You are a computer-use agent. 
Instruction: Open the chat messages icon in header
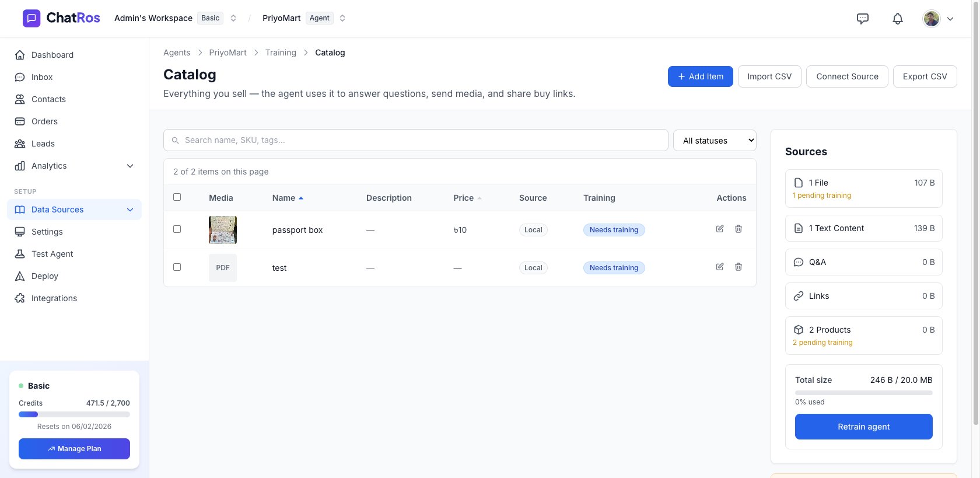pyautogui.click(x=863, y=19)
